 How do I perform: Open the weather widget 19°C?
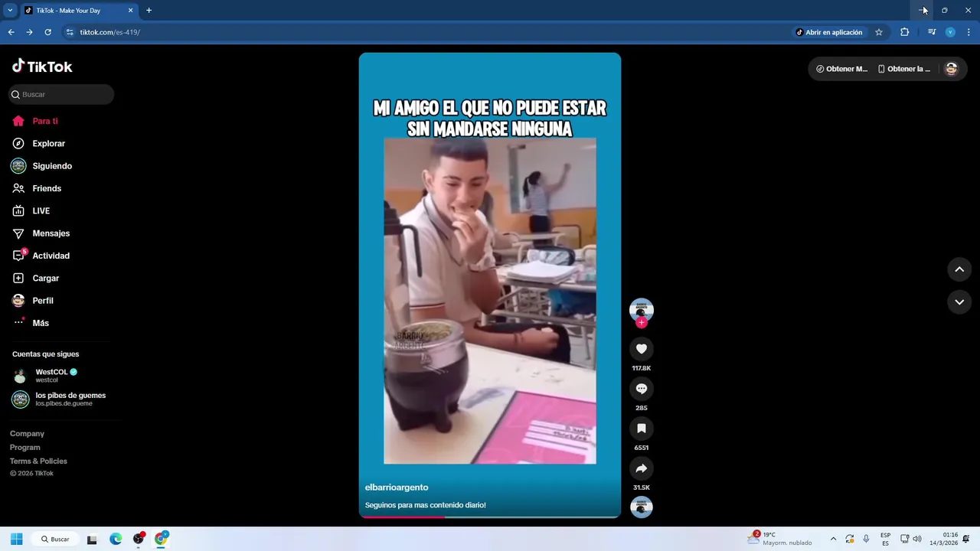780,539
